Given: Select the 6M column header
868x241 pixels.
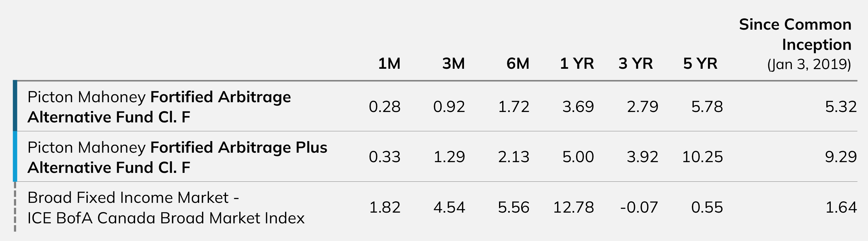Looking at the screenshot, I should 518,64.
